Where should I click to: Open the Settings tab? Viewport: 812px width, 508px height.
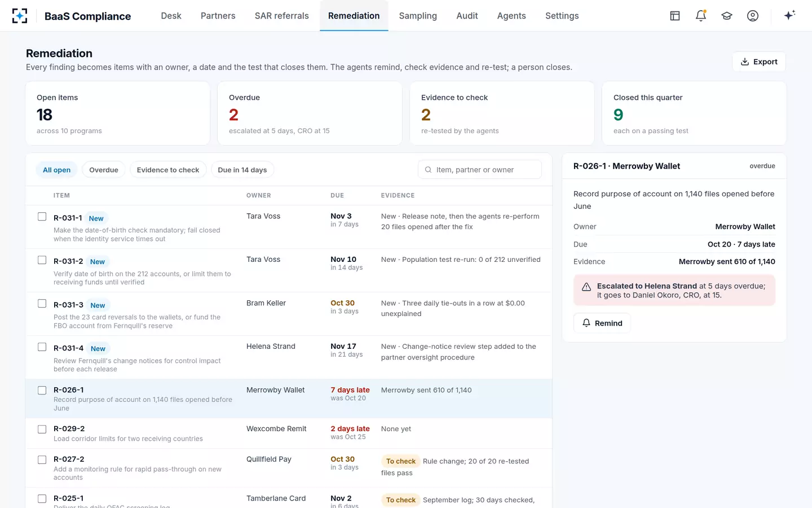click(562, 16)
